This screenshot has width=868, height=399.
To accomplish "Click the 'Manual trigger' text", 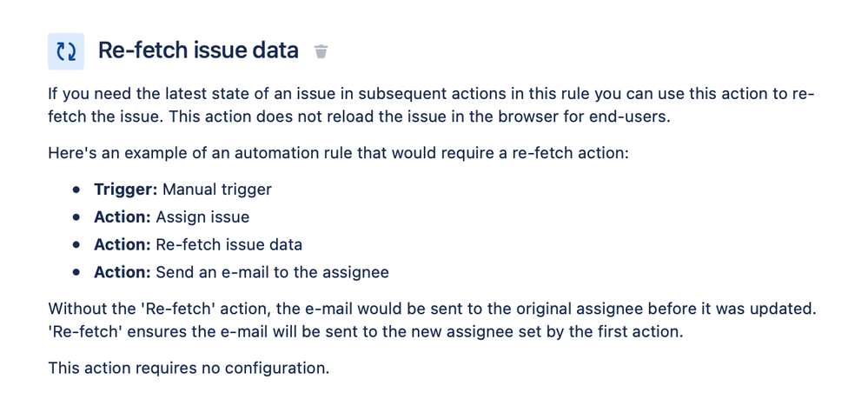I will [217, 190].
